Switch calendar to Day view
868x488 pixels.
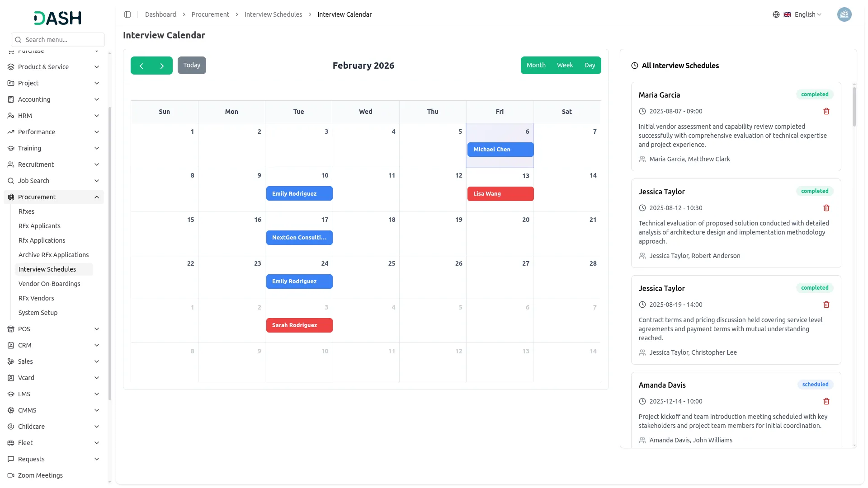[589, 65]
